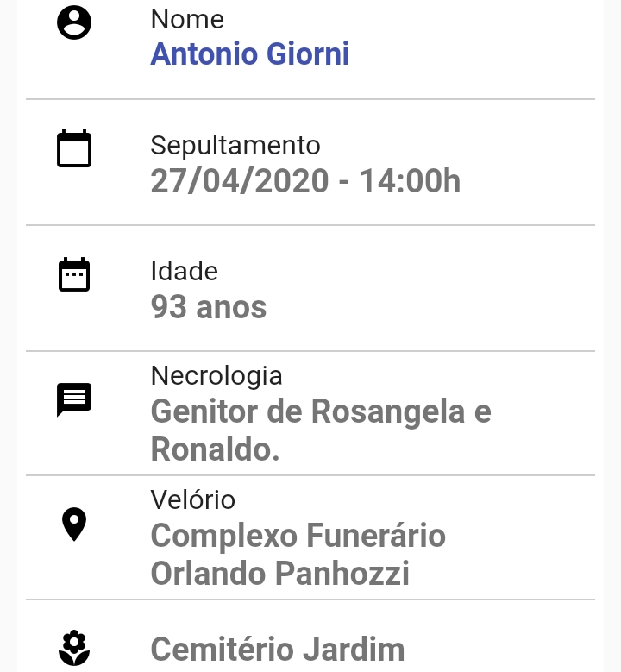Click the Cemitério Jardim text
Screen dimensions: 621x672
click(278, 650)
